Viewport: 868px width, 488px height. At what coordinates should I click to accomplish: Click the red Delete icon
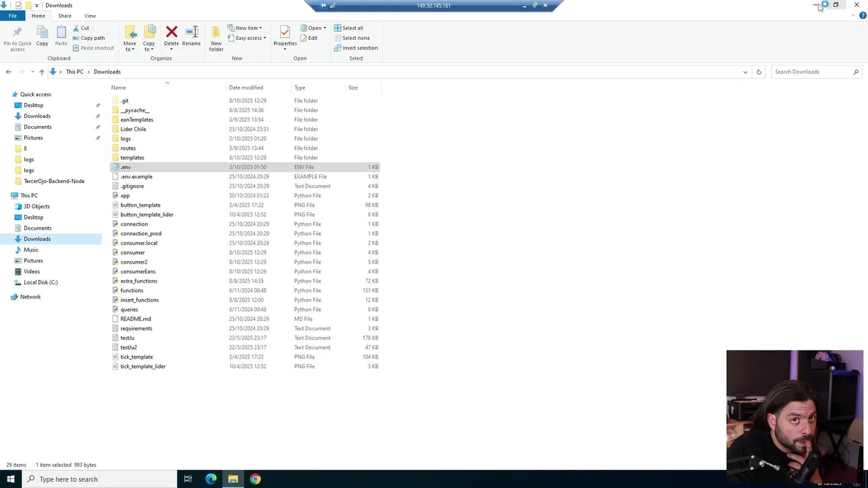point(172,32)
